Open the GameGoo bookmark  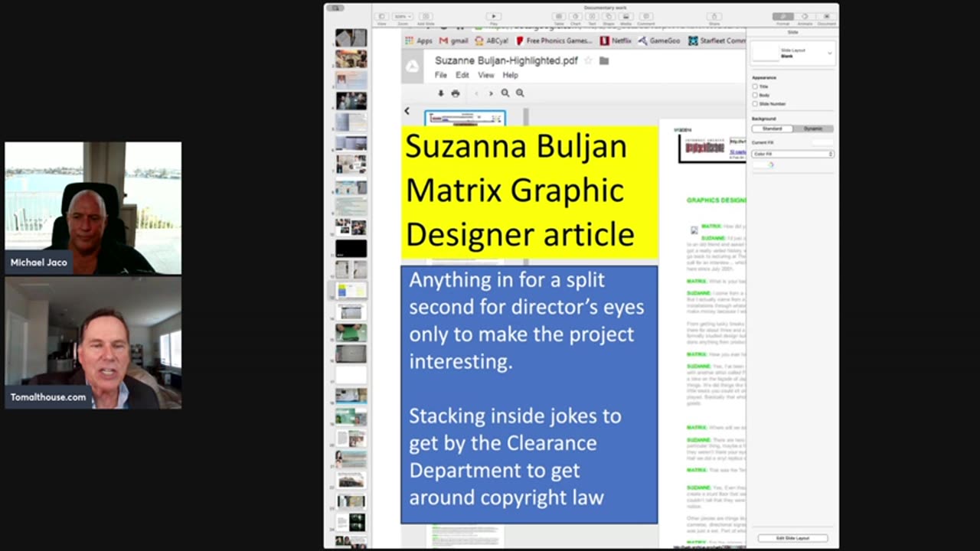tap(660, 41)
